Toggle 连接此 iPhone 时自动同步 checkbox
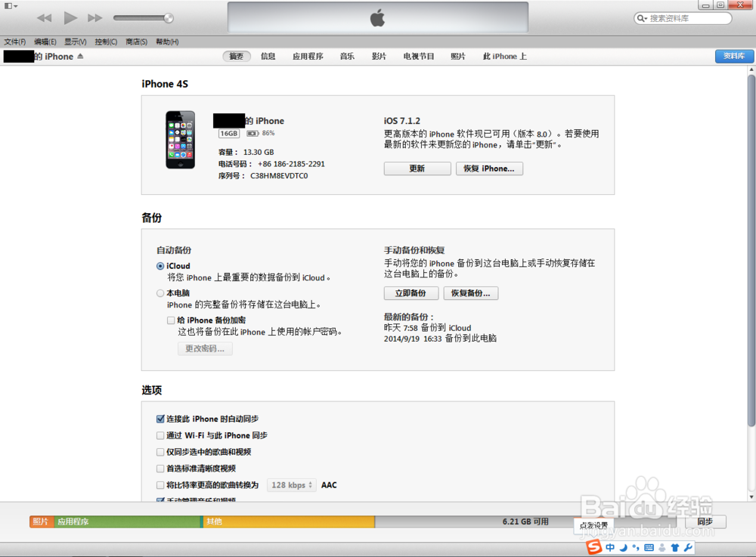This screenshot has height=557, width=756. click(x=160, y=419)
